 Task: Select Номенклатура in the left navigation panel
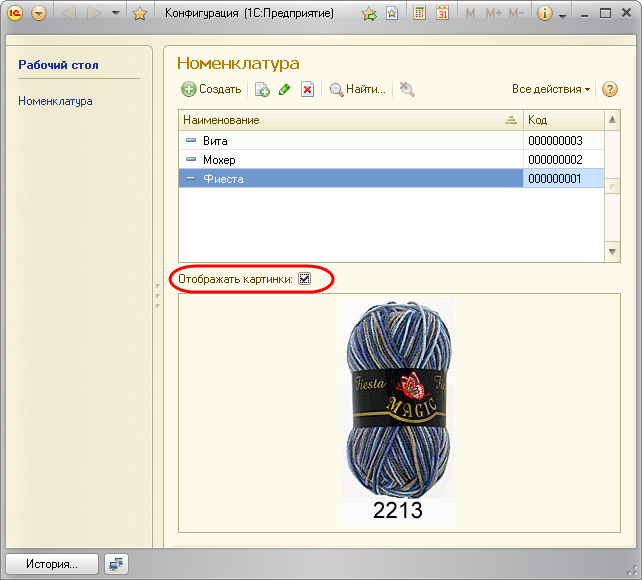click(x=55, y=101)
